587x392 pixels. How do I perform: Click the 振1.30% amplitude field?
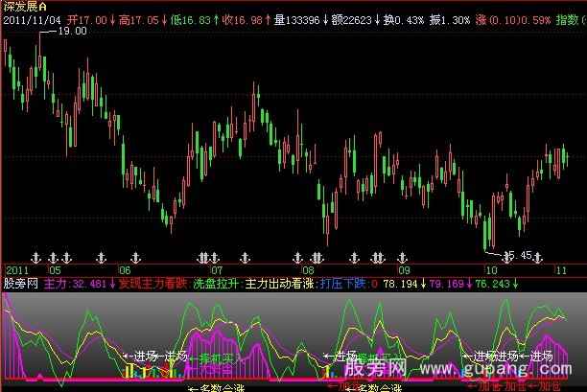pyautogui.click(x=447, y=18)
